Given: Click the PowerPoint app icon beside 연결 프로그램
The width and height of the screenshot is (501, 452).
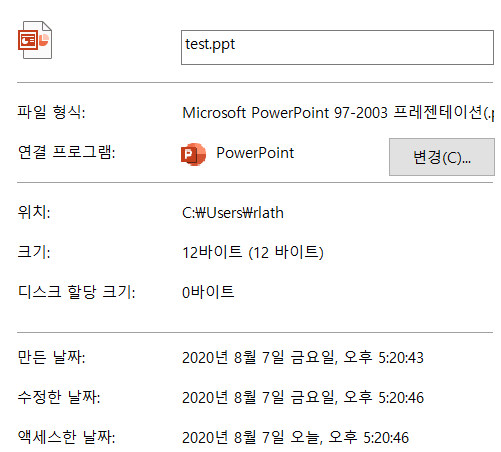Looking at the screenshot, I should click(x=193, y=154).
